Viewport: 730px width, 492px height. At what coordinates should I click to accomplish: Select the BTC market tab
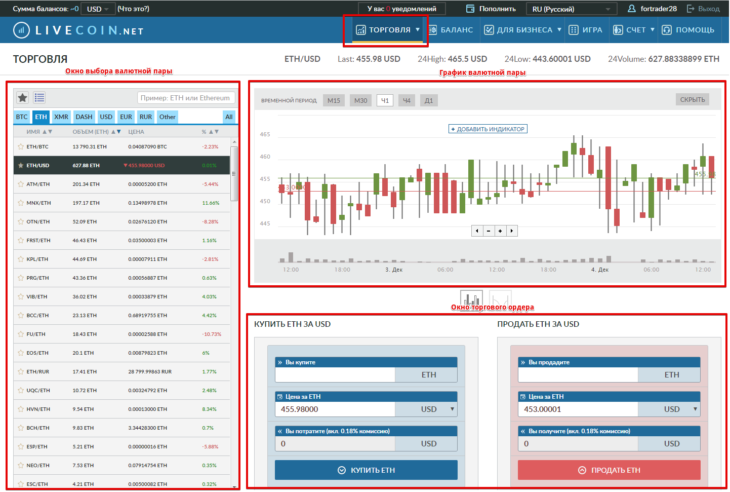[x=21, y=116]
